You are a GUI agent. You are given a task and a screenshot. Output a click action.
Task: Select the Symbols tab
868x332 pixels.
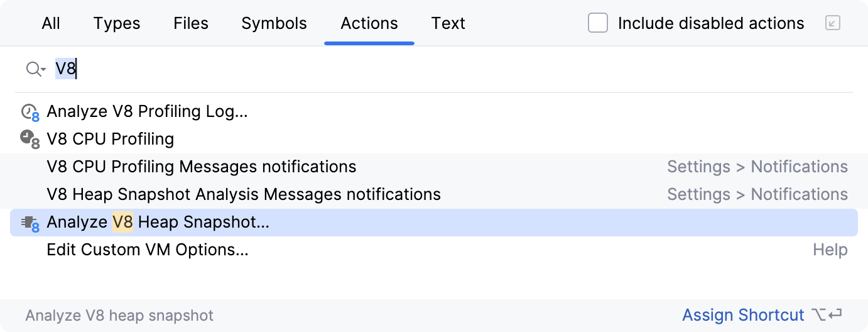click(274, 24)
